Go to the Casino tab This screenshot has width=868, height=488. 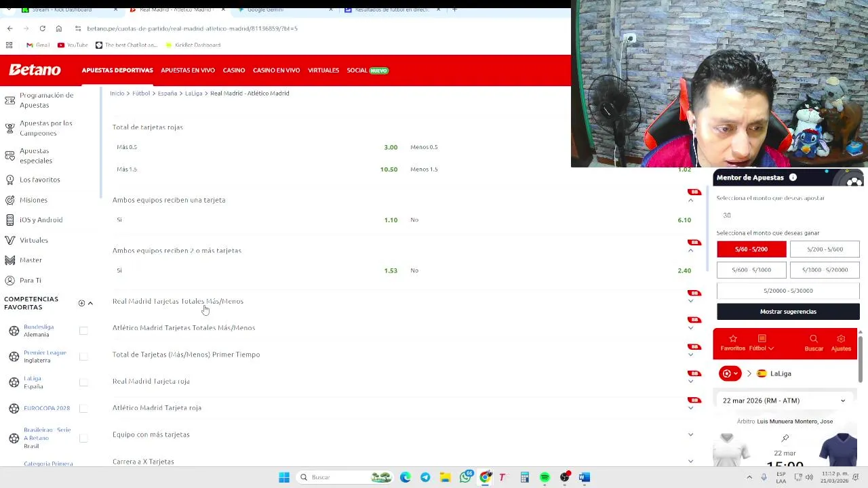click(x=234, y=70)
